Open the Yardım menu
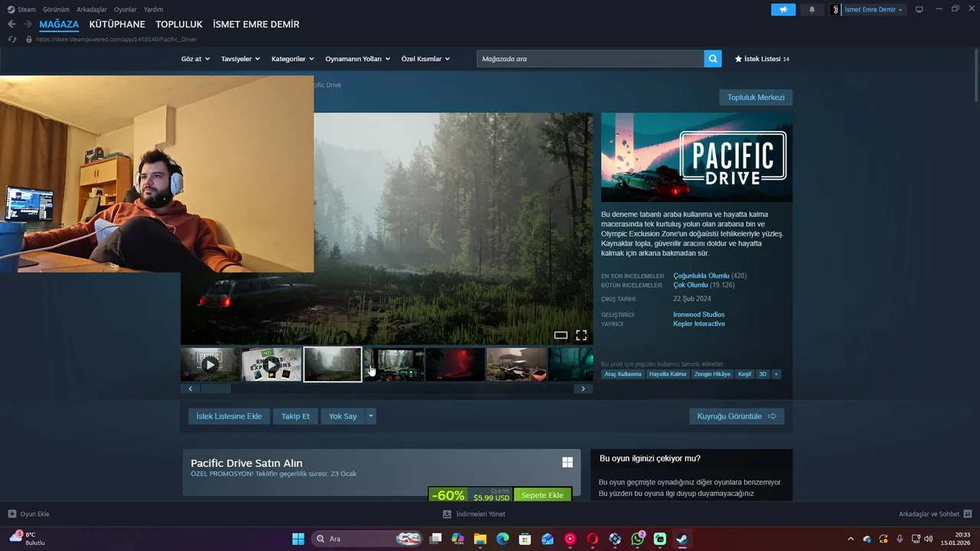980x551 pixels. [x=153, y=9]
